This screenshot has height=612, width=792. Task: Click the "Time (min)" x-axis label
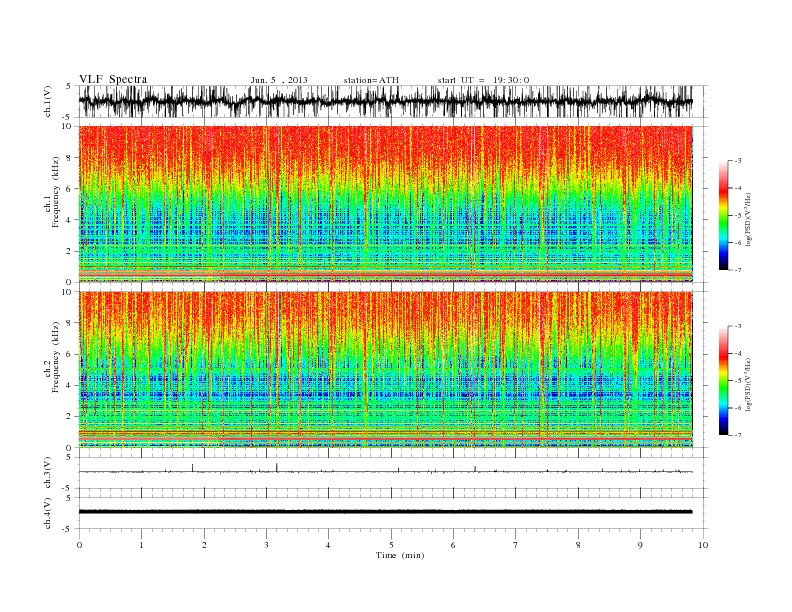click(400, 555)
